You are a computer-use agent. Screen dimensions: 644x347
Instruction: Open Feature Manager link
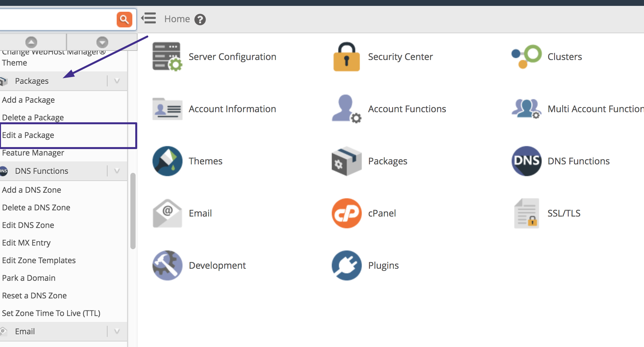33,153
